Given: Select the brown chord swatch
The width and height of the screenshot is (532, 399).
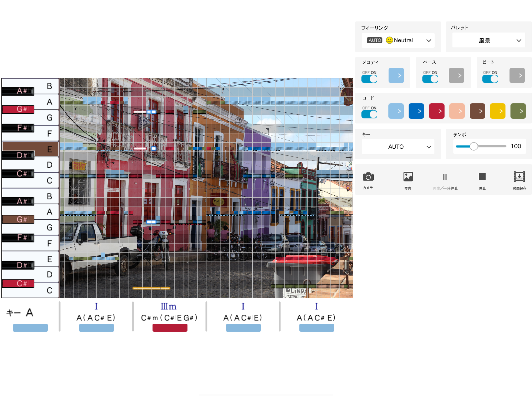Looking at the screenshot, I should 477,111.
